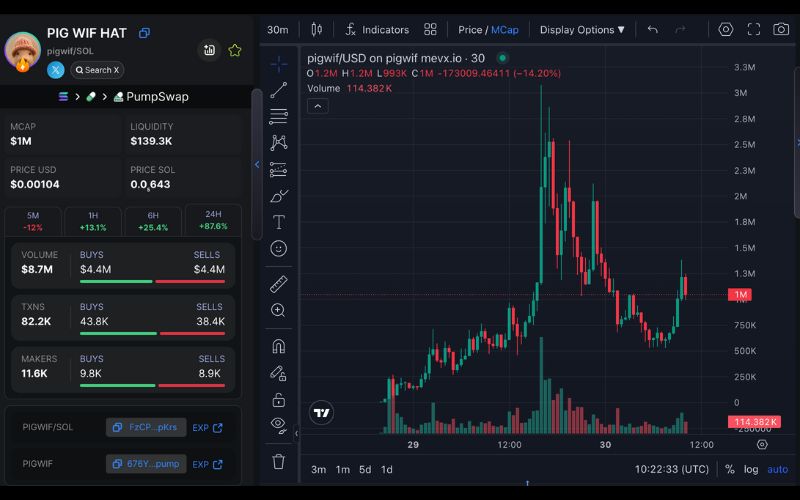This screenshot has height=500, width=800.
Task: Select the brush drawing tool
Action: coord(279,196)
